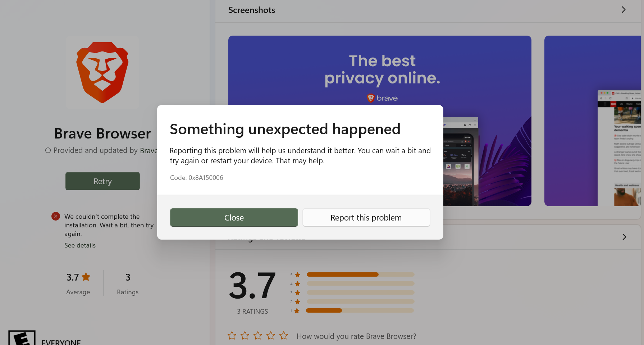The height and width of the screenshot is (345, 644).
Task: Select the first star to rate Brave
Action: coord(232,335)
